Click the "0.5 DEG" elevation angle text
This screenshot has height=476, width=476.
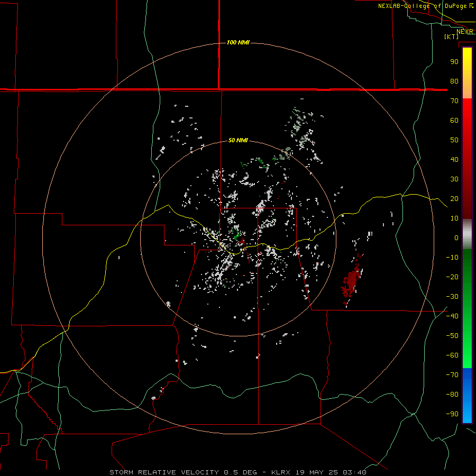coord(241,472)
